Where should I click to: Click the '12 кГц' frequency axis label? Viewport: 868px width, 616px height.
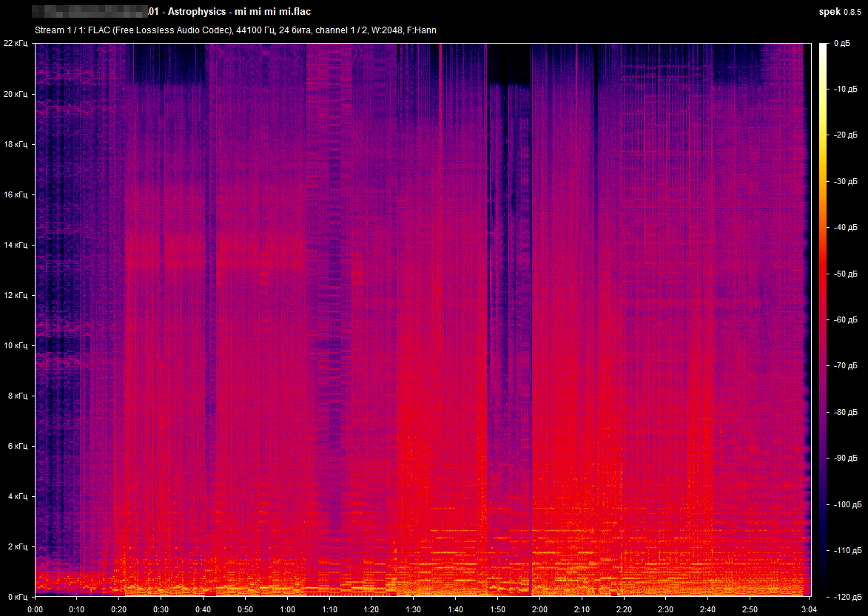[x=15, y=295]
